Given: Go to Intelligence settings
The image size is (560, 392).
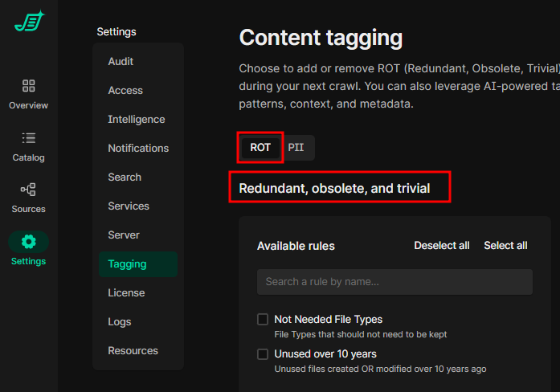Looking at the screenshot, I should pyautogui.click(x=137, y=120).
